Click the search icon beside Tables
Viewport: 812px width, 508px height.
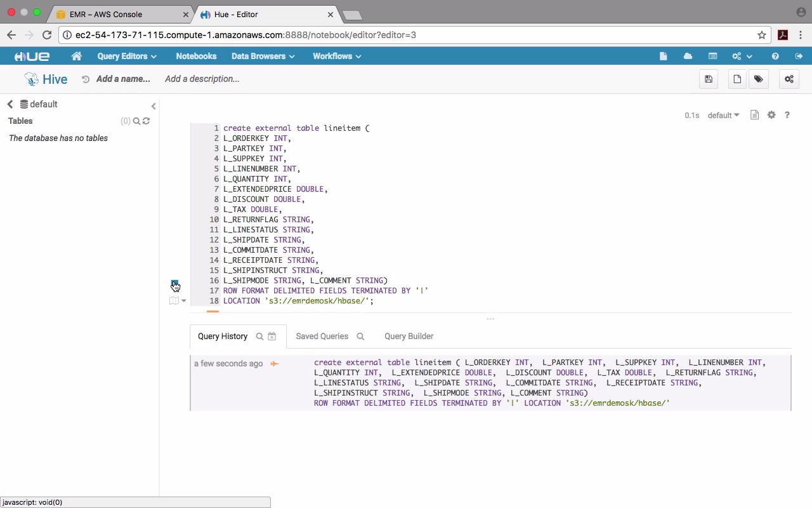[136, 121]
